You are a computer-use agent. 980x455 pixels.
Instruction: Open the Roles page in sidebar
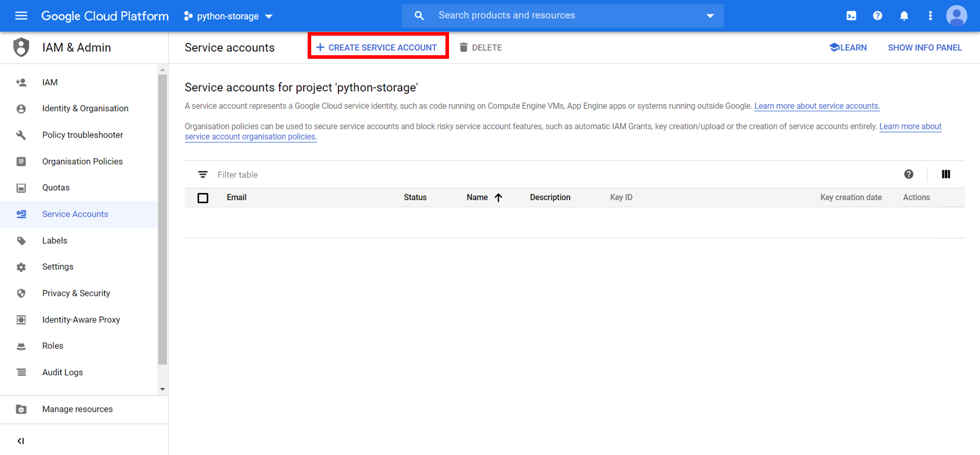click(52, 346)
